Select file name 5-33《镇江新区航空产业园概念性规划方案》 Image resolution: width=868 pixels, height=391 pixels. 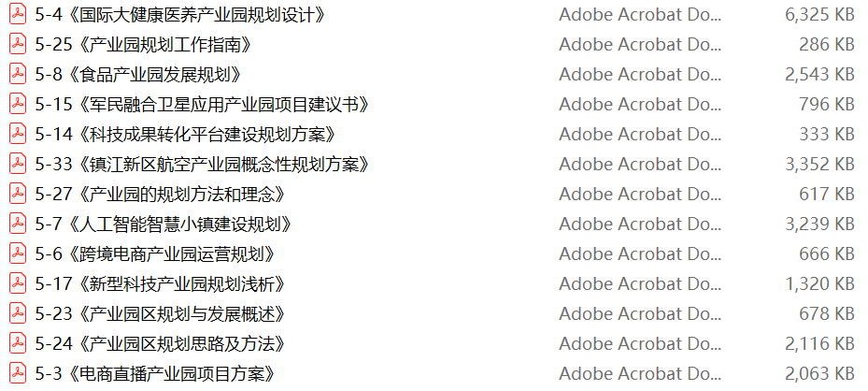pos(202,164)
